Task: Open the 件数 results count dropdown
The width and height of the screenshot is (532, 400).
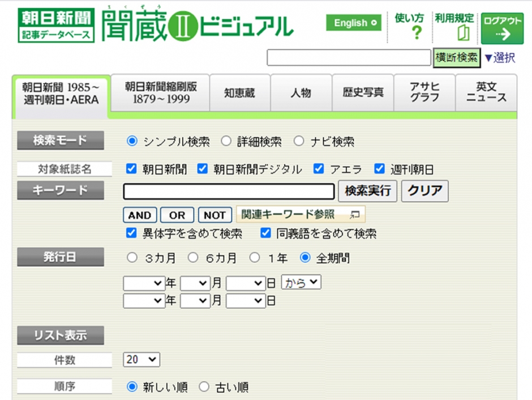Action: (141, 360)
